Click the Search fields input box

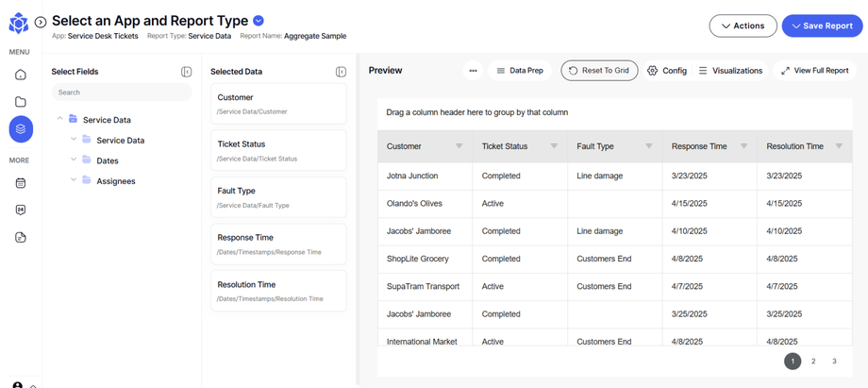coord(121,93)
